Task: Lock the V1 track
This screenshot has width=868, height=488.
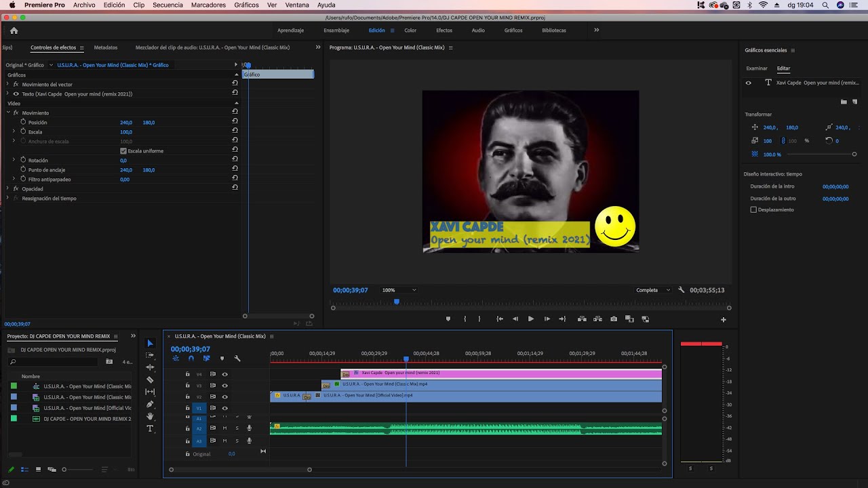Action: pyautogui.click(x=188, y=408)
